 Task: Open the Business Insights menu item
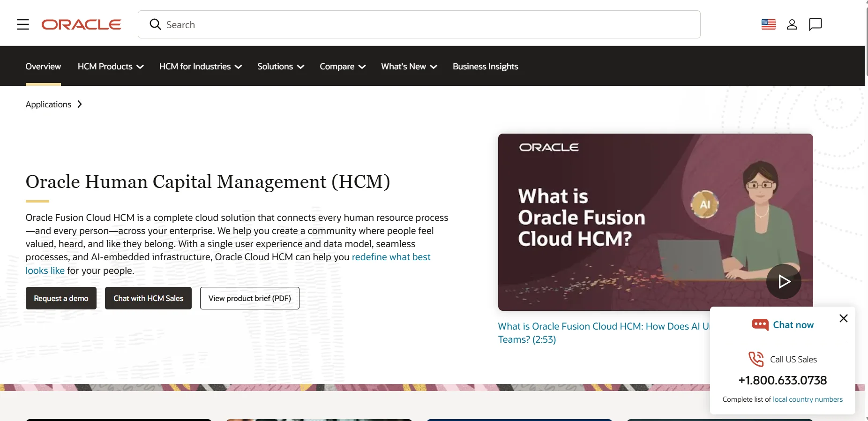[486, 67]
